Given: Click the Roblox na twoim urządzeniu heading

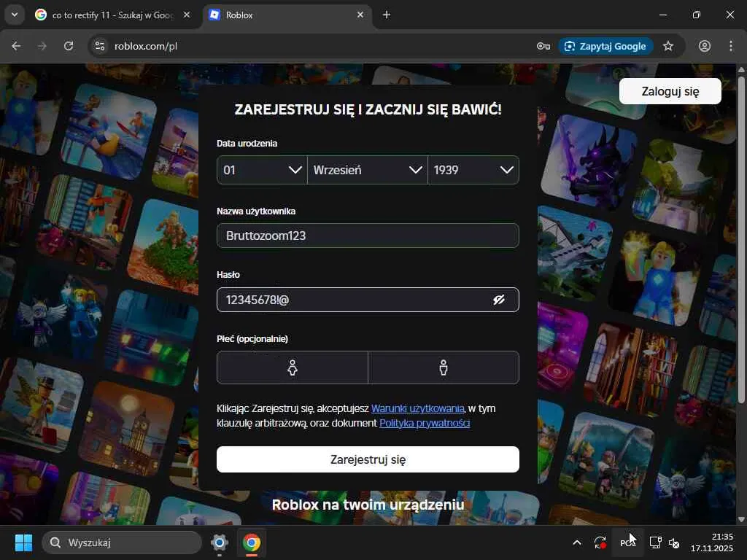Looking at the screenshot, I should [368, 505].
